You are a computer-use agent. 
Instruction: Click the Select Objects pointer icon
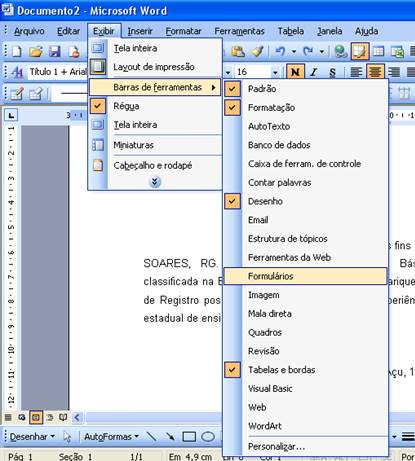(x=67, y=436)
